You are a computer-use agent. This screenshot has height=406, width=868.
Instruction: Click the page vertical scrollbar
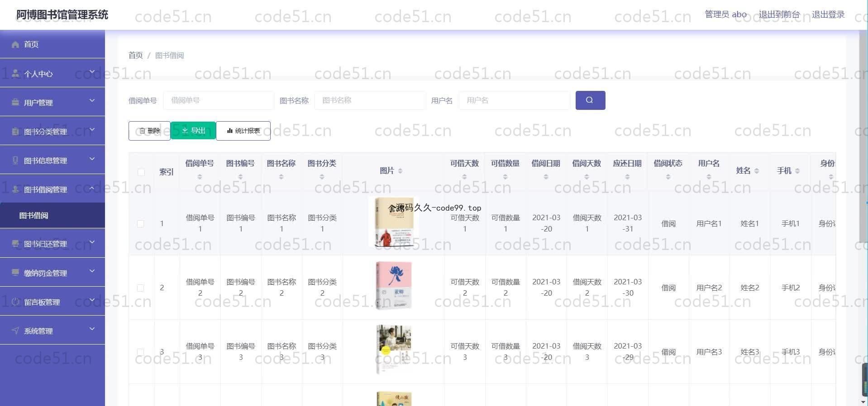(x=863, y=136)
